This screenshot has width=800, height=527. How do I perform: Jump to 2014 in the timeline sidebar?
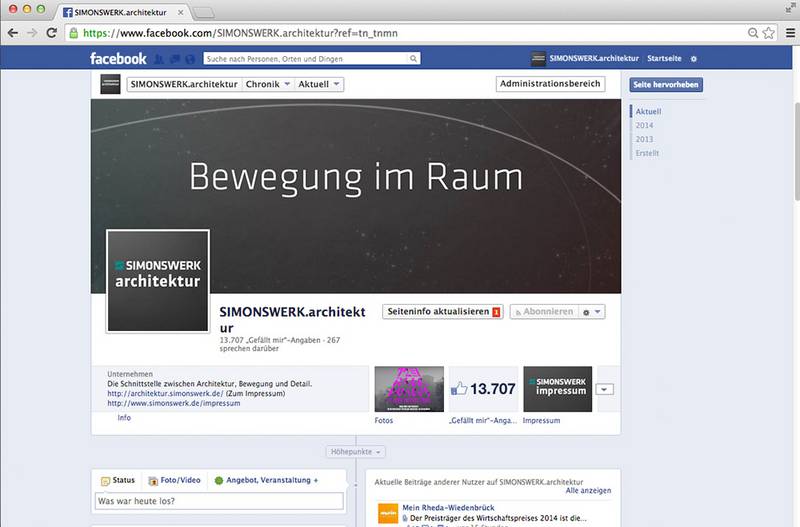(644, 126)
